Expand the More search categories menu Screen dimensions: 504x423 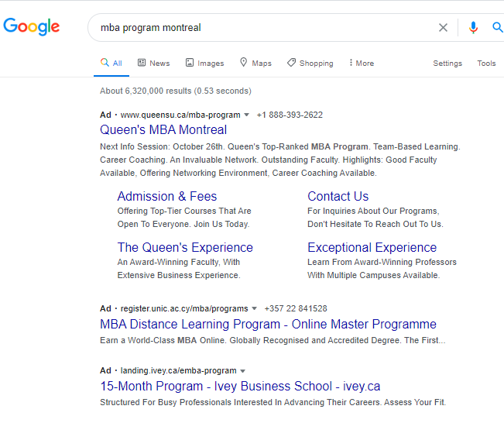pyautogui.click(x=362, y=63)
